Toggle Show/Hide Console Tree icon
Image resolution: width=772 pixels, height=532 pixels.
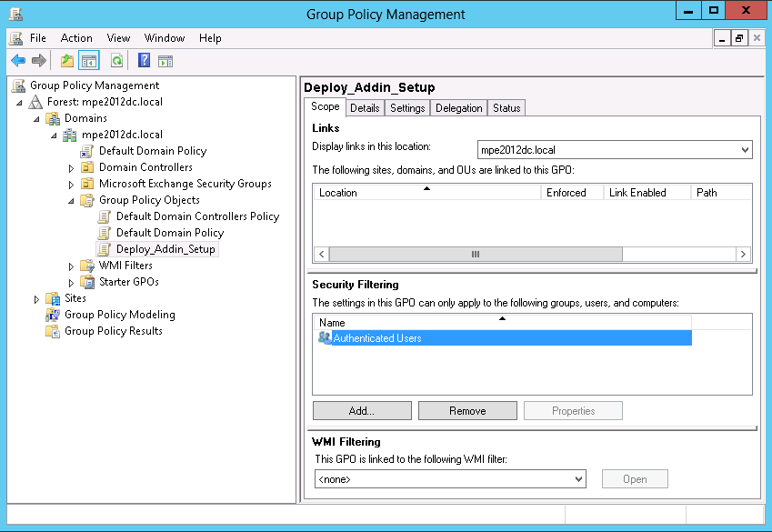point(89,61)
